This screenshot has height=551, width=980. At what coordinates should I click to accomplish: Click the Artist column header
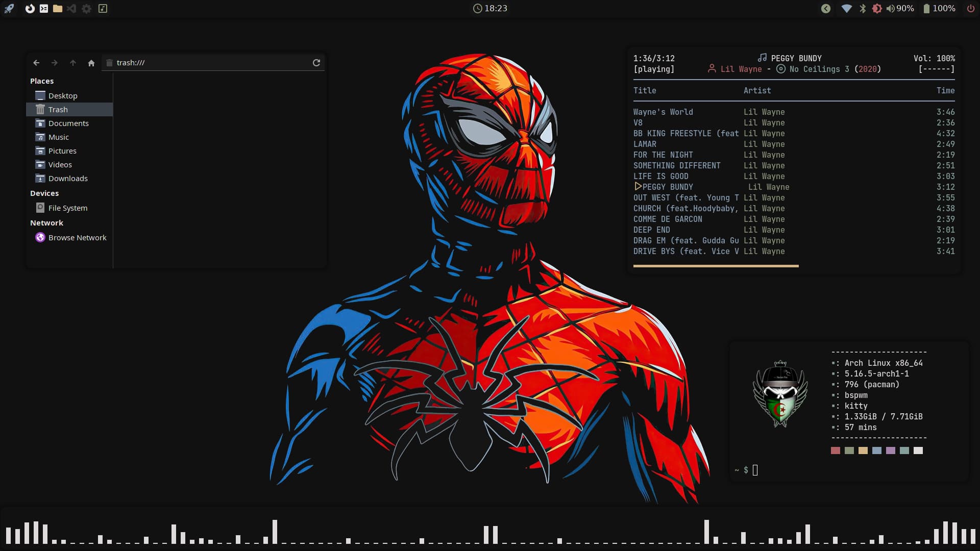[x=757, y=91]
